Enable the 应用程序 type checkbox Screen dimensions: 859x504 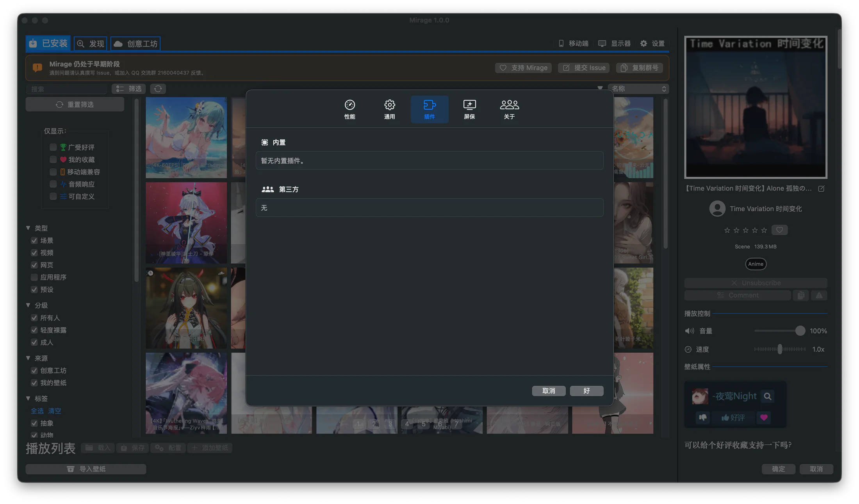pos(34,277)
